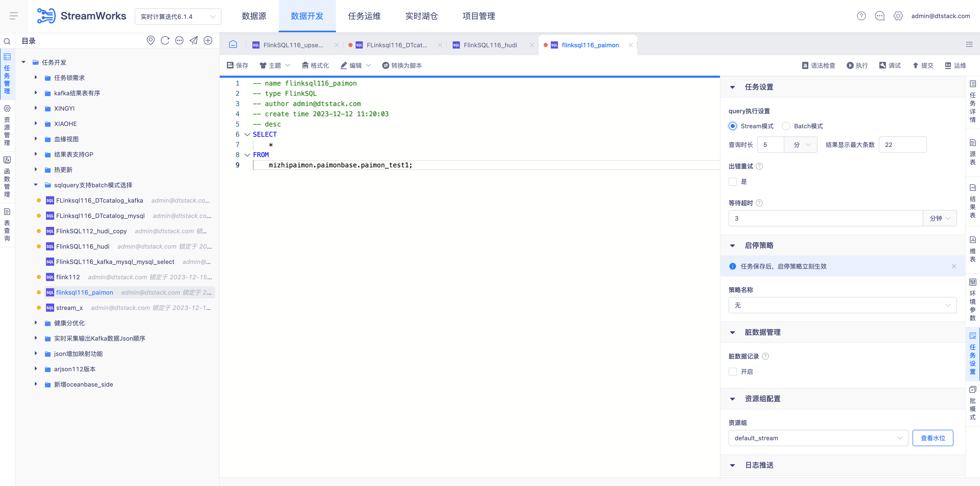
Task: Click the search icon in left sidebar
Action: pyautogui.click(x=7, y=41)
